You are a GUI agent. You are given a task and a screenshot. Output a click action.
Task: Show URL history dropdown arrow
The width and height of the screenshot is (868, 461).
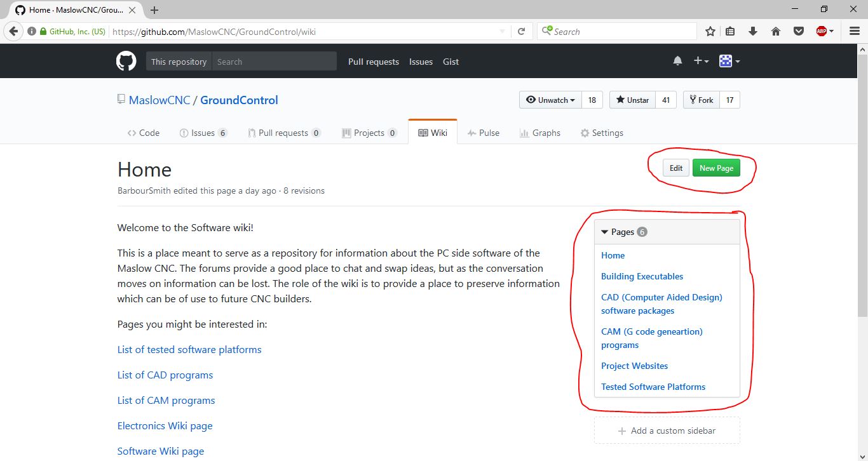(502, 31)
